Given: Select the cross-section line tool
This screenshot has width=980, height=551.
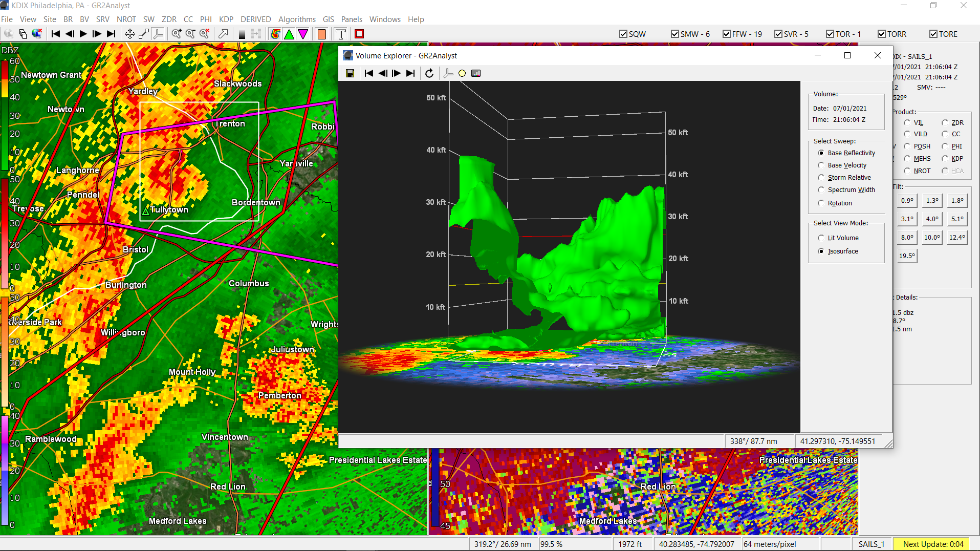Looking at the screenshot, I should click(144, 34).
